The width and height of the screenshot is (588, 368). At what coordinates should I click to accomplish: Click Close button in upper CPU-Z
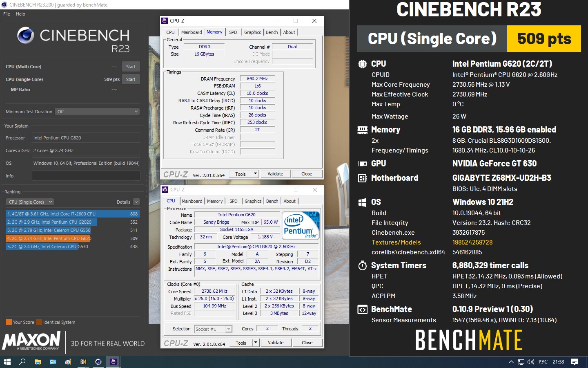pyautogui.click(x=307, y=174)
